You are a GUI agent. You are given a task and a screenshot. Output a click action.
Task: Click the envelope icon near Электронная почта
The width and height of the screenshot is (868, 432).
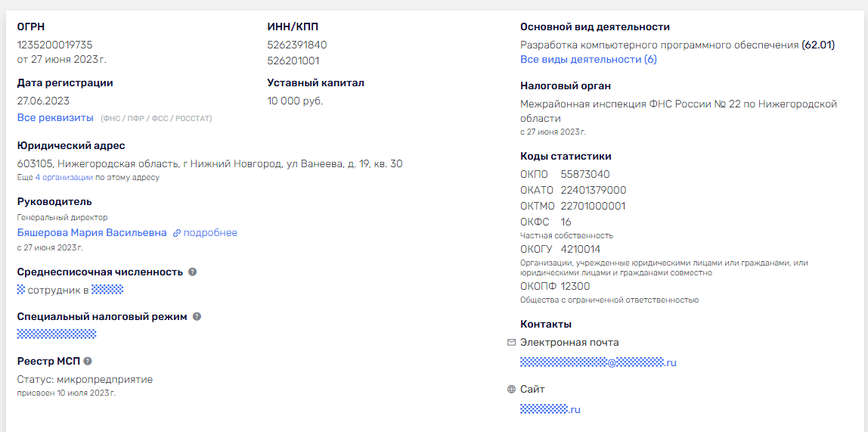512,343
